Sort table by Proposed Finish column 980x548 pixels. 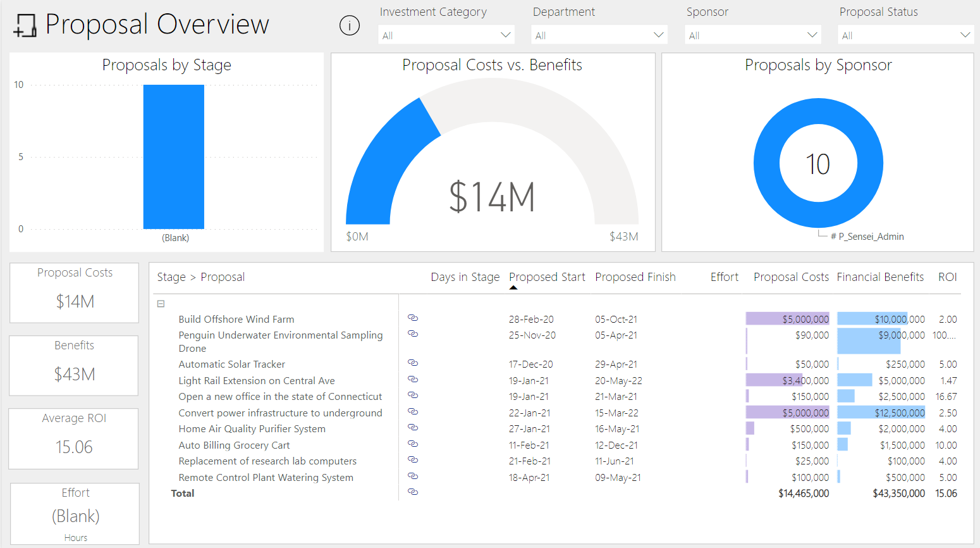(x=635, y=277)
